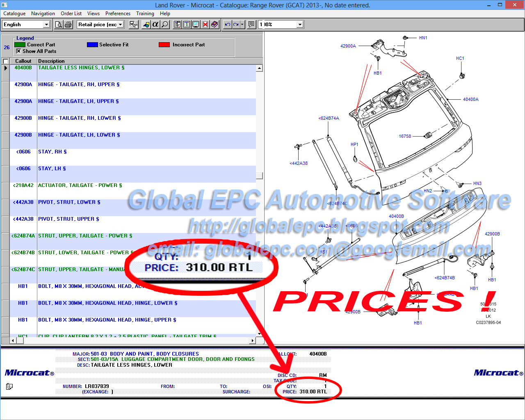Click the red Incorrect Part legend swatch
525x420 pixels.
click(x=164, y=45)
